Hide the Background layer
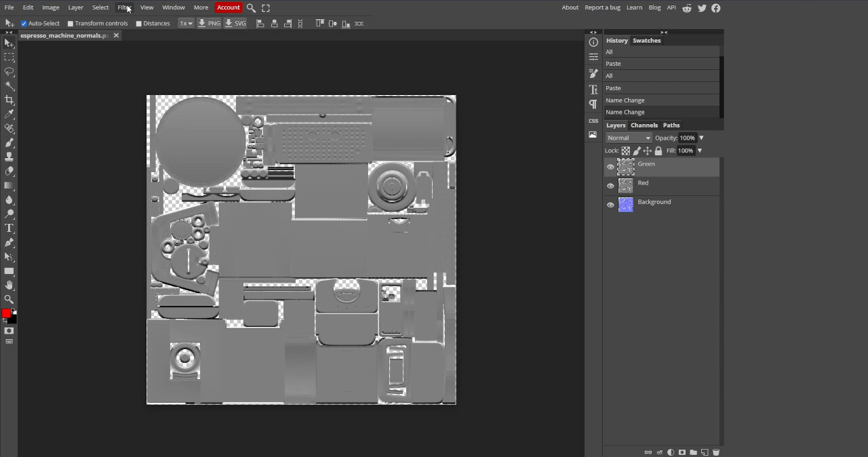 [x=610, y=205]
